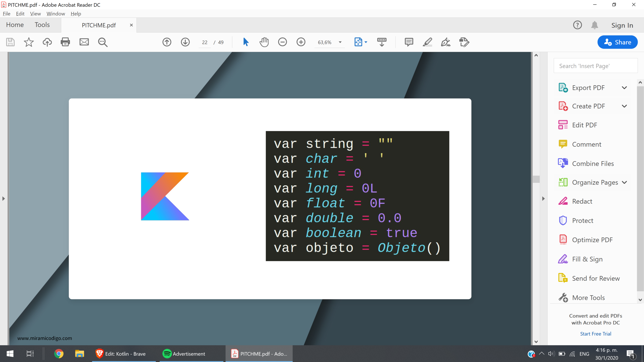The width and height of the screenshot is (644, 362).
Task: Switch to the Tools tab
Action: [42, 25]
